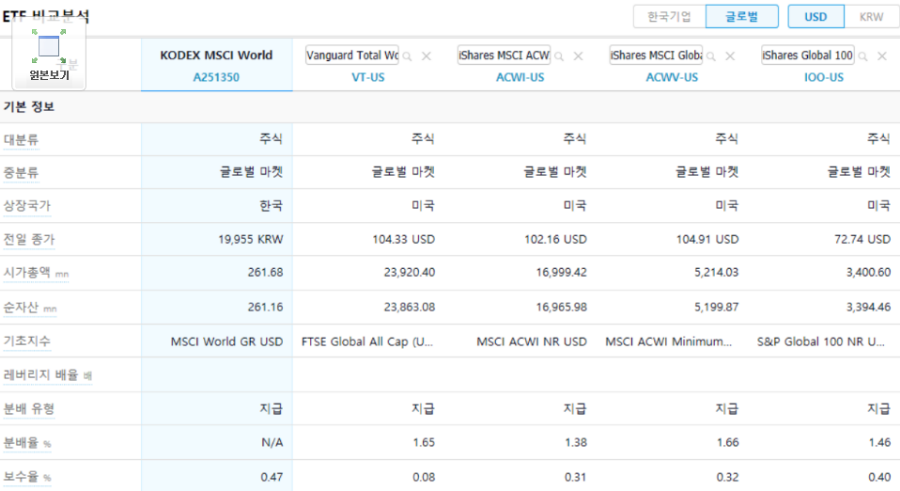The height and width of the screenshot is (491, 900).
Task: Click the 104.91 USD price cell
Action: click(x=707, y=239)
